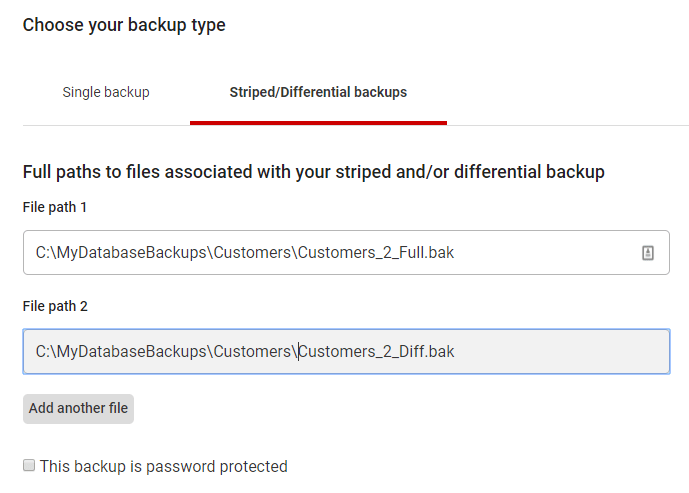This screenshot has width=689, height=493.
Task: Focus the File path 1 input field
Action: click(346, 253)
